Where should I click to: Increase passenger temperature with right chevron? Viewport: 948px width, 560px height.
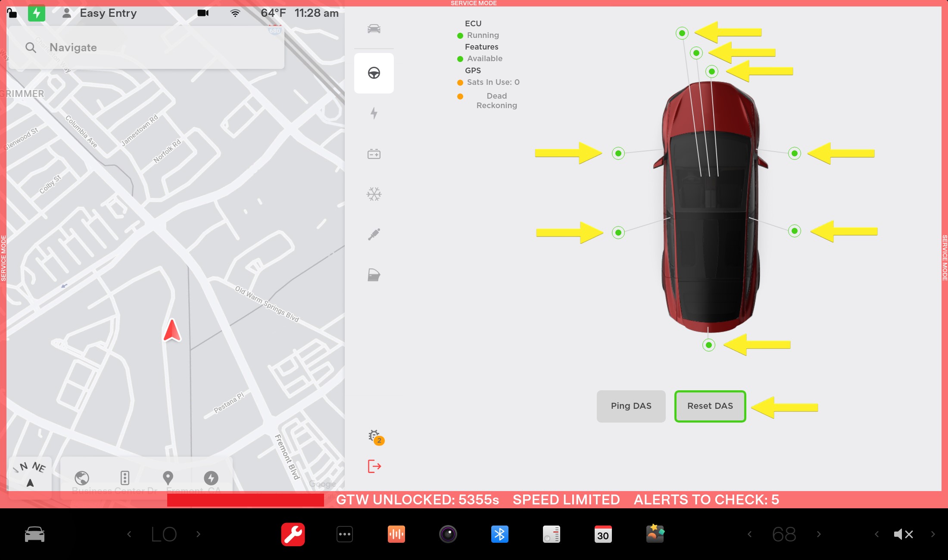(x=819, y=534)
